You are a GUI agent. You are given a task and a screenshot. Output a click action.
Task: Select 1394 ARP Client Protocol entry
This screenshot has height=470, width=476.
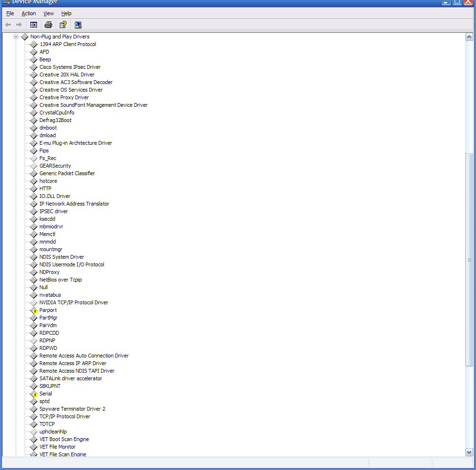pyautogui.click(x=68, y=44)
